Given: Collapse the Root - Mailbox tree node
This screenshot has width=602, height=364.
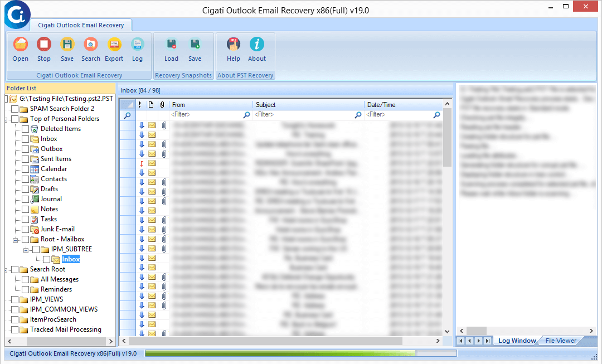Looking at the screenshot, I should click(16, 240).
